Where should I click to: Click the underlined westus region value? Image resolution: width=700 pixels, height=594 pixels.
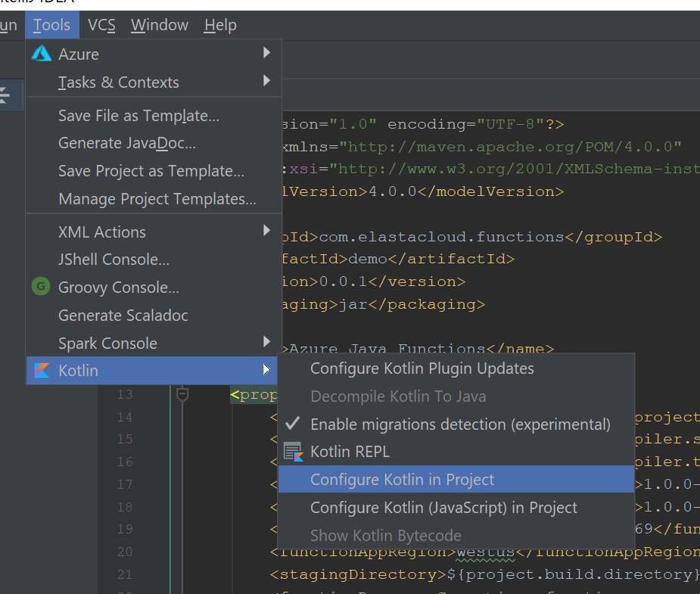tap(486, 552)
